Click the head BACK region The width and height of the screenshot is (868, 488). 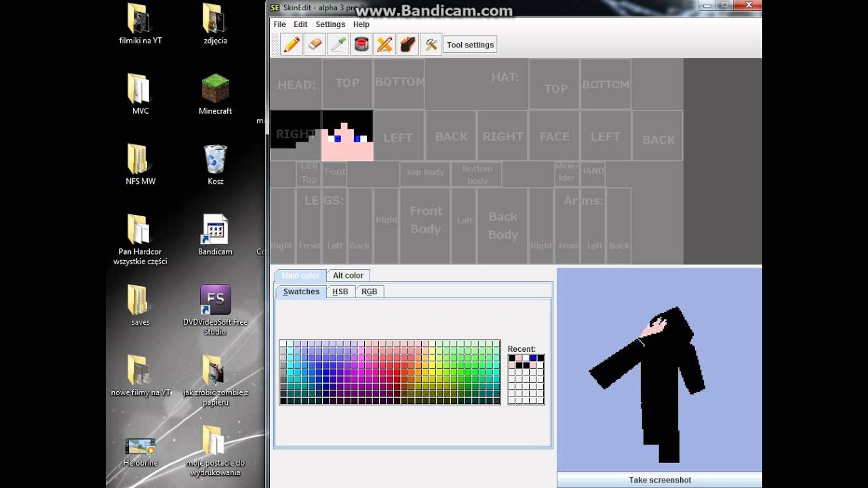pyautogui.click(x=451, y=136)
